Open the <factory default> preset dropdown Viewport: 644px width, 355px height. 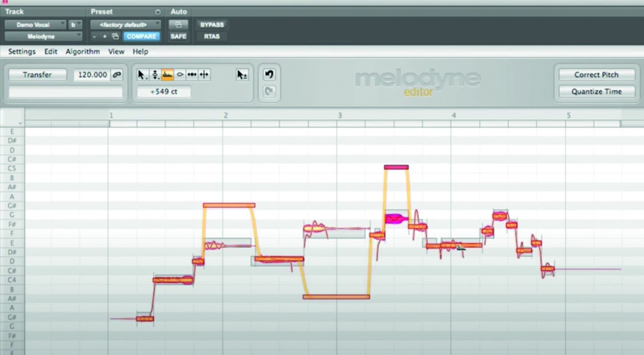pos(126,25)
